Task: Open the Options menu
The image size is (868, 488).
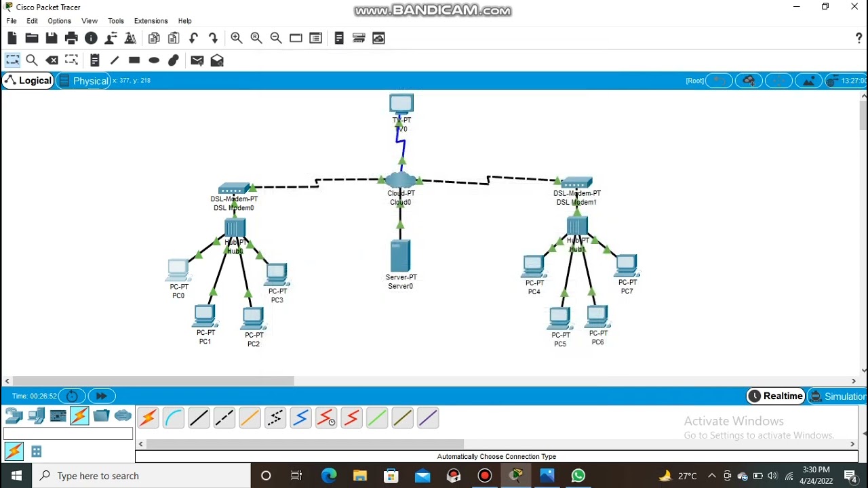Action: point(59,21)
